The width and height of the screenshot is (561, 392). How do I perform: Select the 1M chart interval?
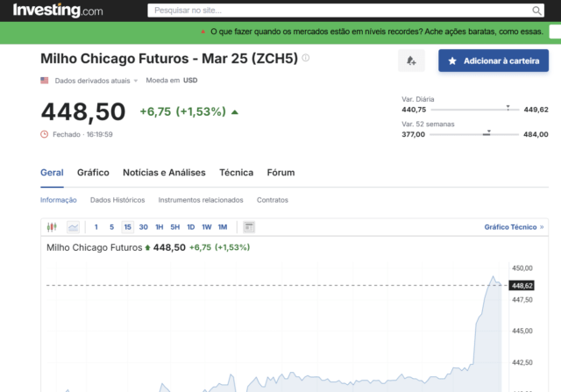[223, 227]
